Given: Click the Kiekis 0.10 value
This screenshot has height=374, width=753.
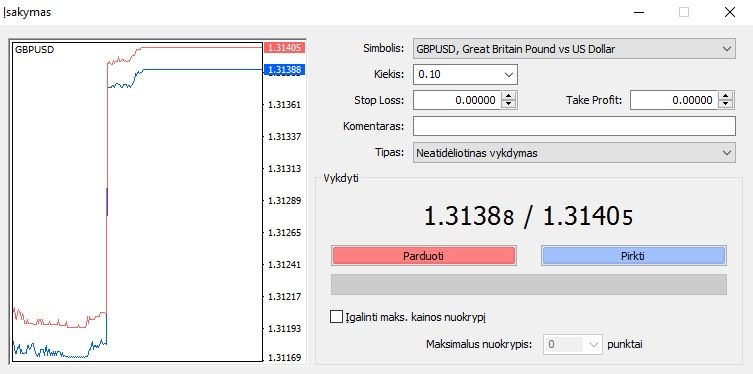Looking at the screenshot, I should tap(430, 74).
